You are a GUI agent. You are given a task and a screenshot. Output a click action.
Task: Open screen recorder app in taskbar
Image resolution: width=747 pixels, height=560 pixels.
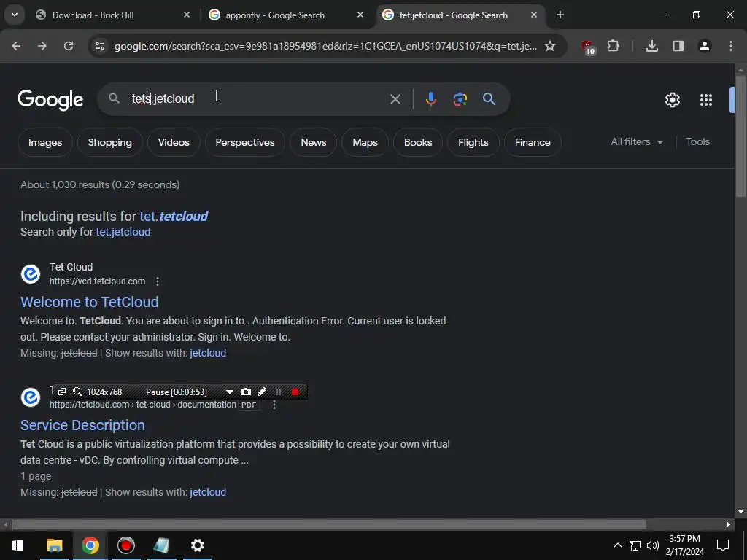click(125, 545)
